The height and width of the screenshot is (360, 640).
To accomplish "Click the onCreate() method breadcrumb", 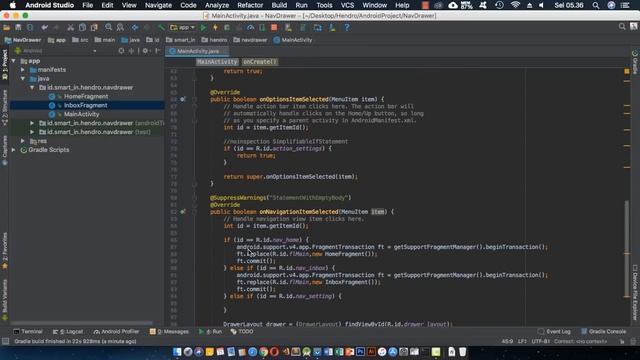I will coord(260,62).
